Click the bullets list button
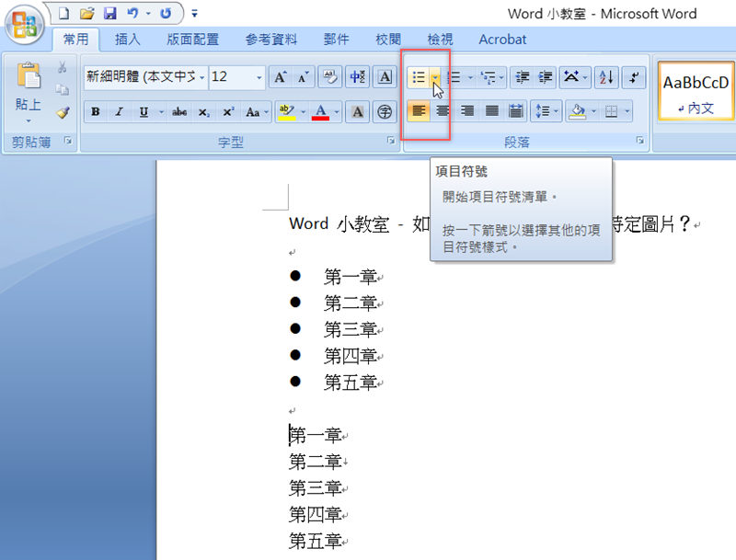 pos(420,77)
